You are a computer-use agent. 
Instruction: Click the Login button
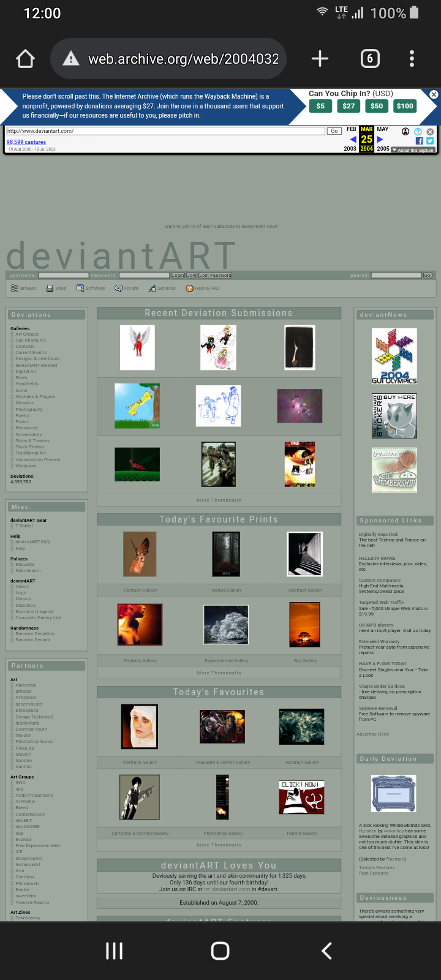pos(178,275)
